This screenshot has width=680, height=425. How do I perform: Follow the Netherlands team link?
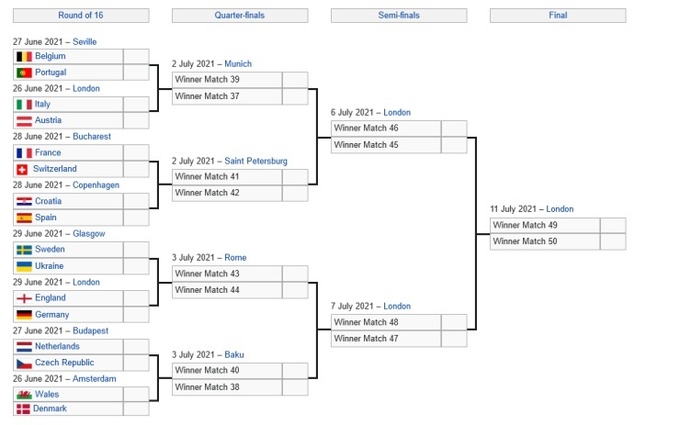59,346
